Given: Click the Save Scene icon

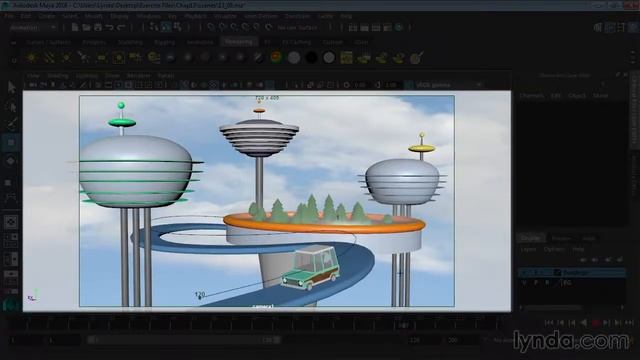Looking at the screenshot, I should pyautogui.click(x=98, y=27).
